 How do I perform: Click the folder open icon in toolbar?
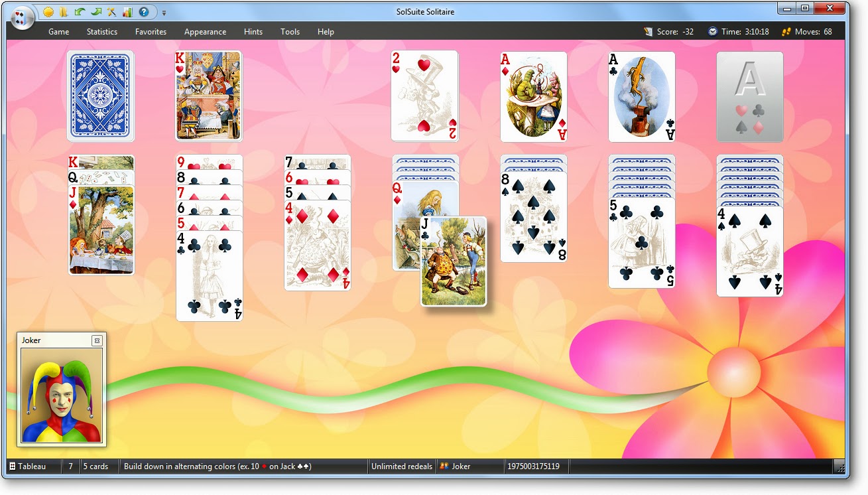(64, 12)
